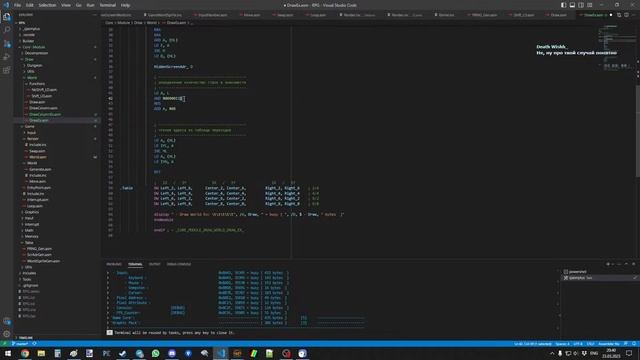
Task: Expand the Memory folder
Action: pos(31,237)
